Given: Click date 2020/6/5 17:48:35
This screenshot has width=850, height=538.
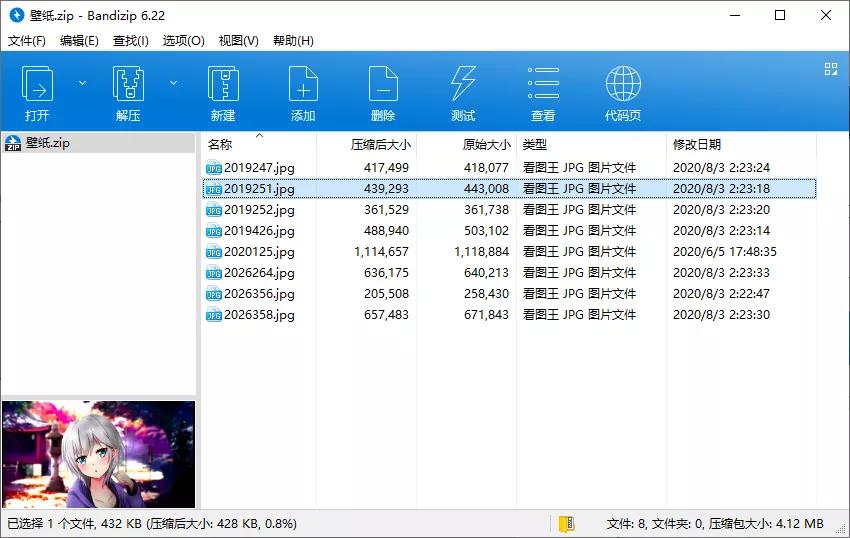Looking at the screenshot, I should point(725,252).
